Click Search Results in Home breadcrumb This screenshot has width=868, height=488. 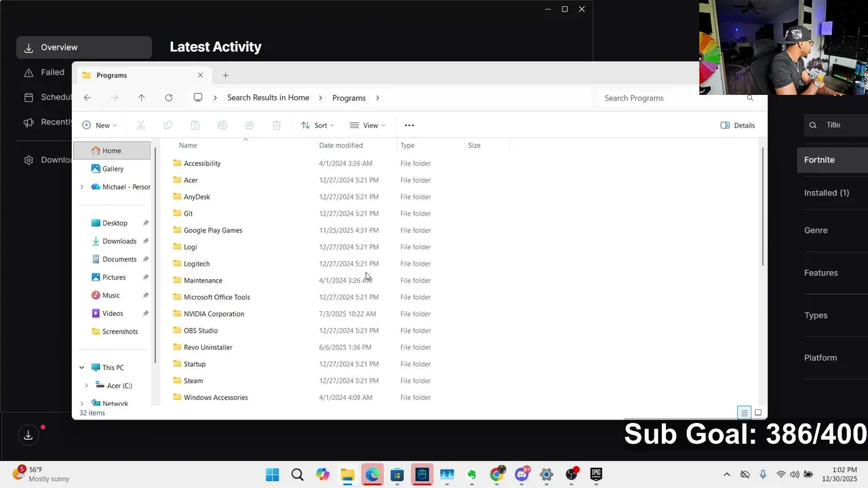[x=268, y=98]
